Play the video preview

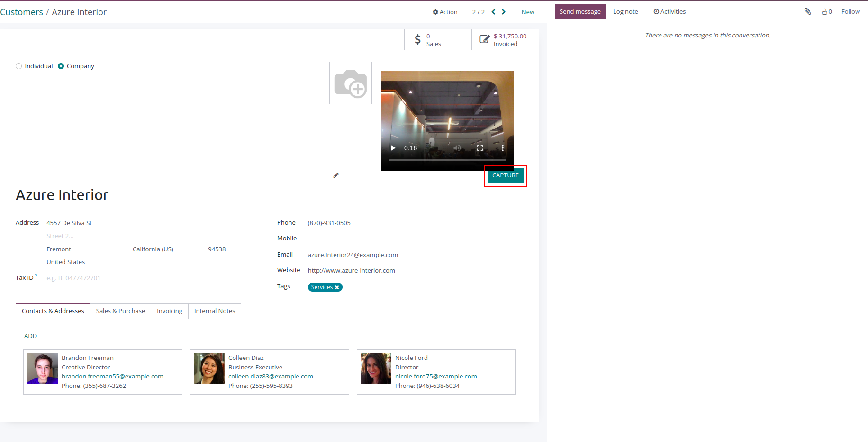click(393, 148)
